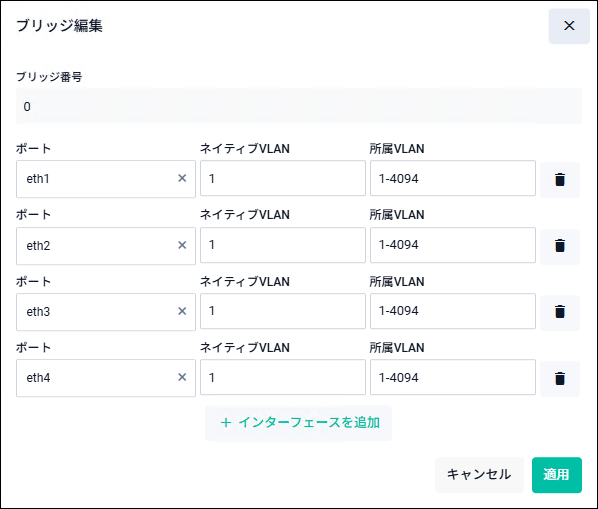Focus the ネイティブVLAN field for eth3
This screenshot has height=509, width=598.
283,311
